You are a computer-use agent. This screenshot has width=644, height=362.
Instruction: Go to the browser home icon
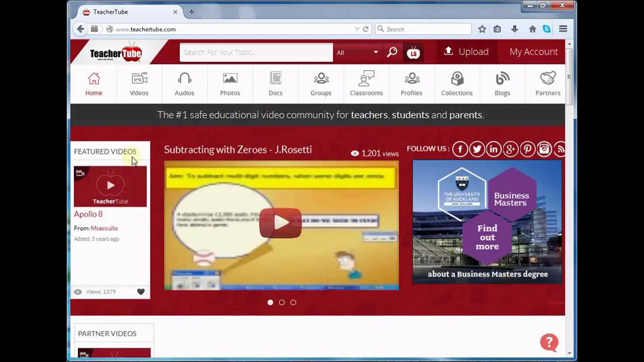(x=532, y=29)
